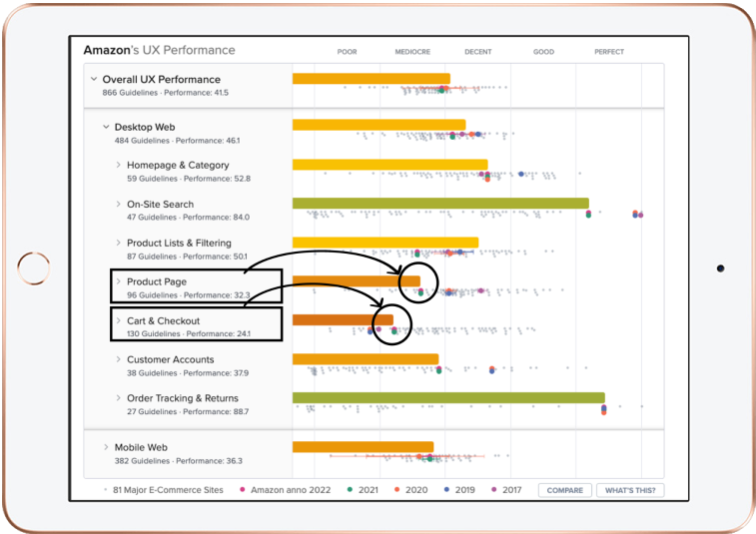Screen dimensions: 756x534
Task: Click the Customer Accounts performance bar
Action: (x=366, y=359)
